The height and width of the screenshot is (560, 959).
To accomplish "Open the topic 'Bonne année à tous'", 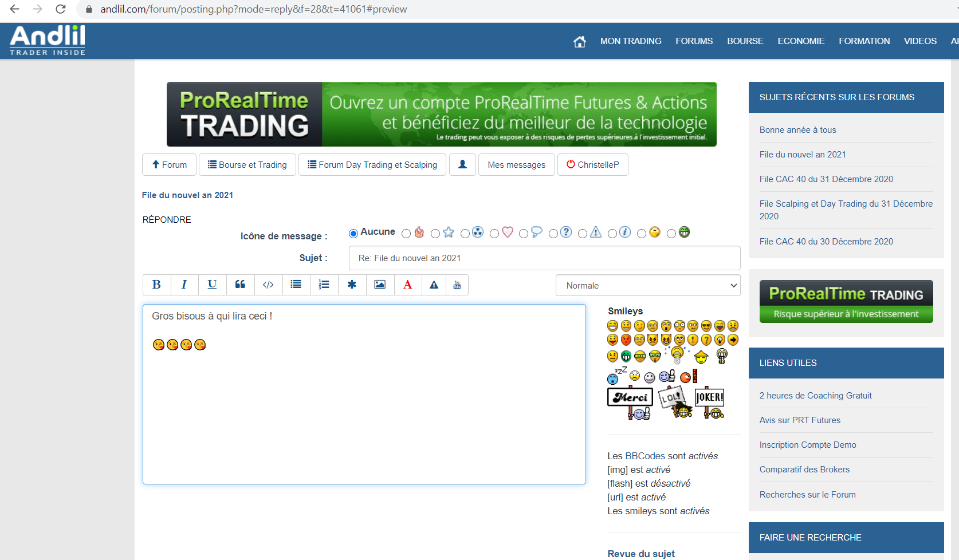I will point(798,130).
